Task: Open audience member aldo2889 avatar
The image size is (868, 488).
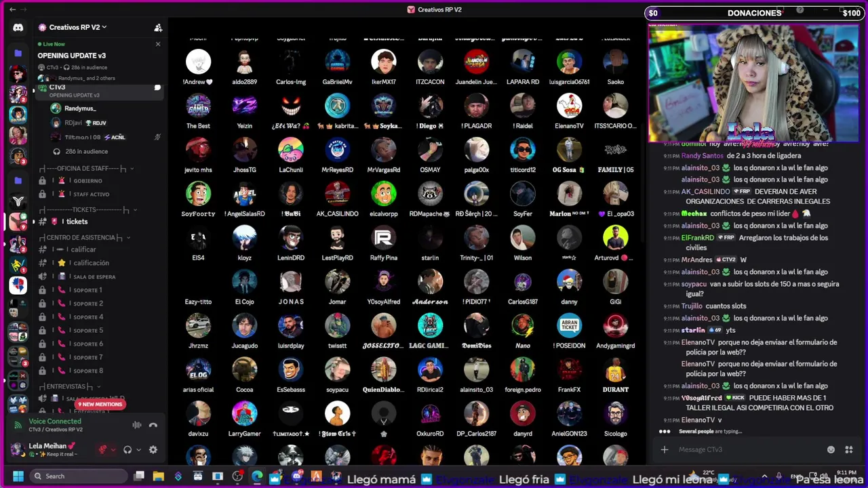Action: [245, 62]
